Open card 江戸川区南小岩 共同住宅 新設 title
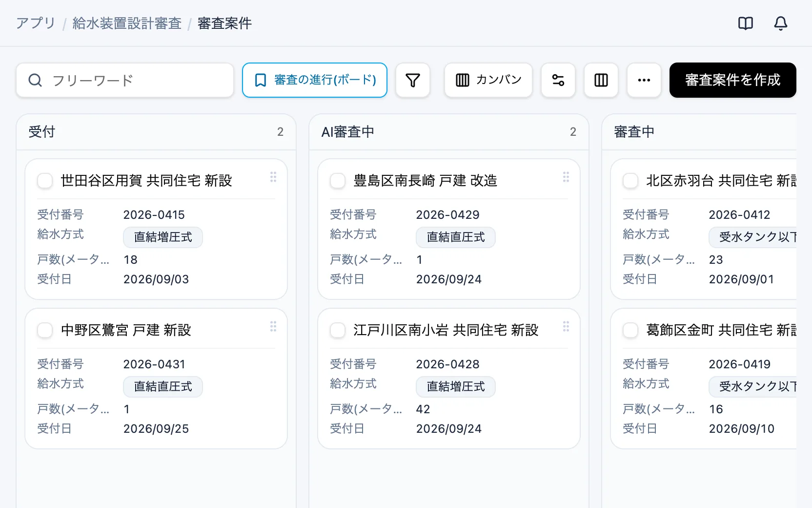 [446, 330]
